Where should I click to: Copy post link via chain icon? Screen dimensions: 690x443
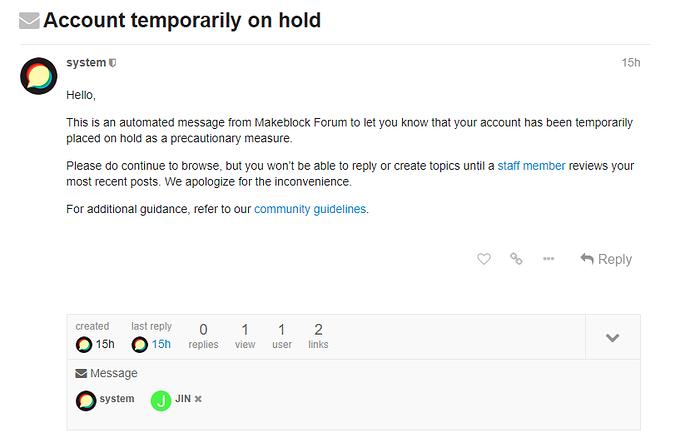(516, 259)
